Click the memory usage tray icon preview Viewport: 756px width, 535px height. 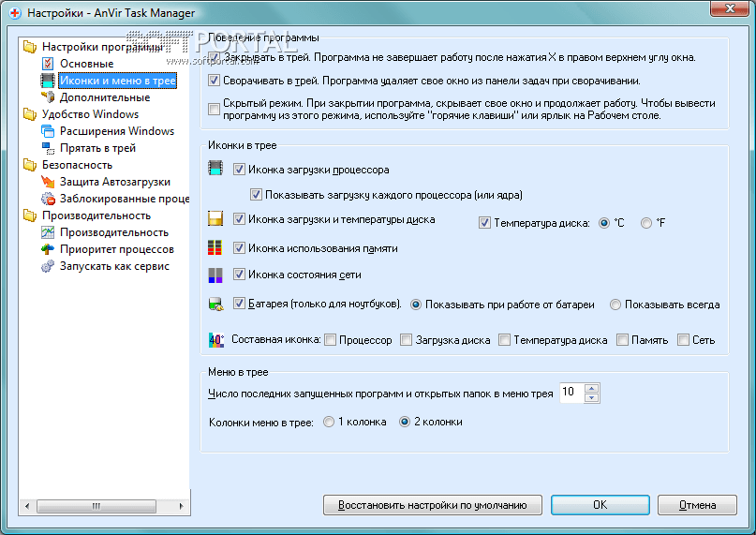click(x=215, y=247)
